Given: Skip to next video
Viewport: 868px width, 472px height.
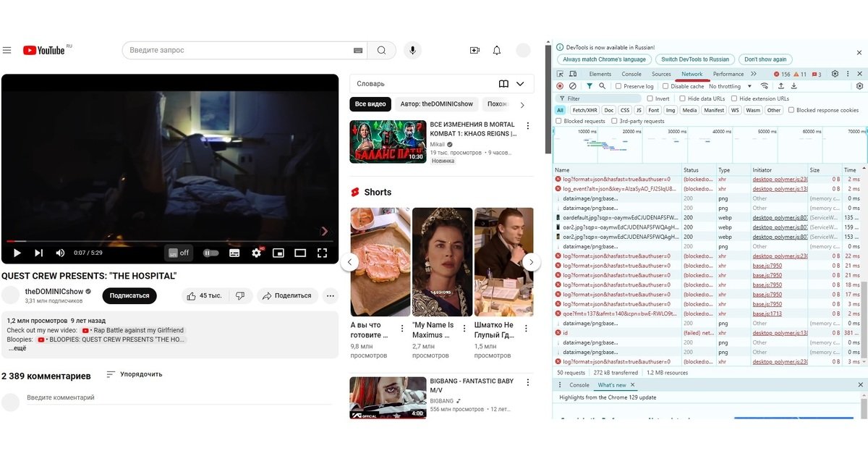Looking at the screenshot, I should pyautogui.click(x=38, y=253).
